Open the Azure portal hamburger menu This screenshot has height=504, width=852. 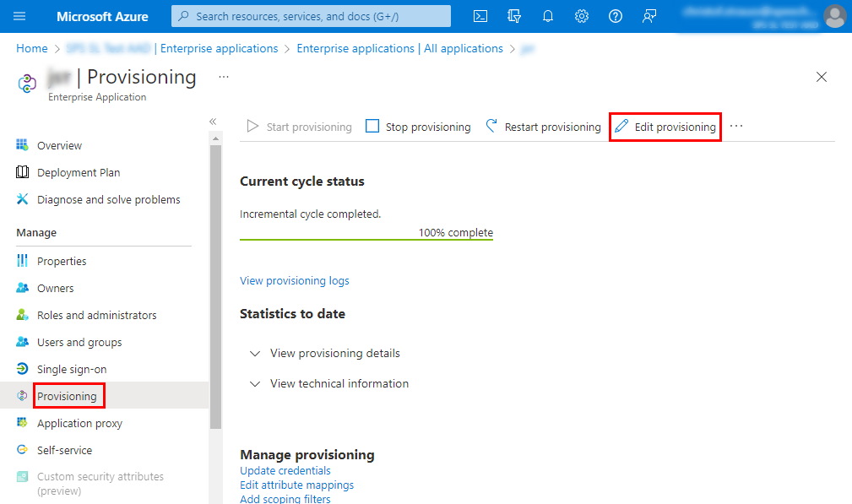(x=19, y=16)
